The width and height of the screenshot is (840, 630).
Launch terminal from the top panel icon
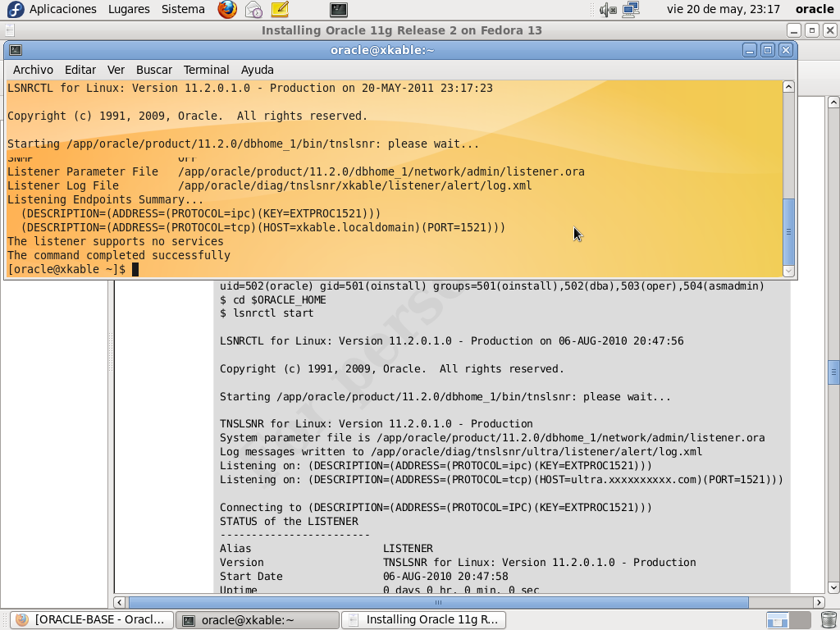click(339, 9)
